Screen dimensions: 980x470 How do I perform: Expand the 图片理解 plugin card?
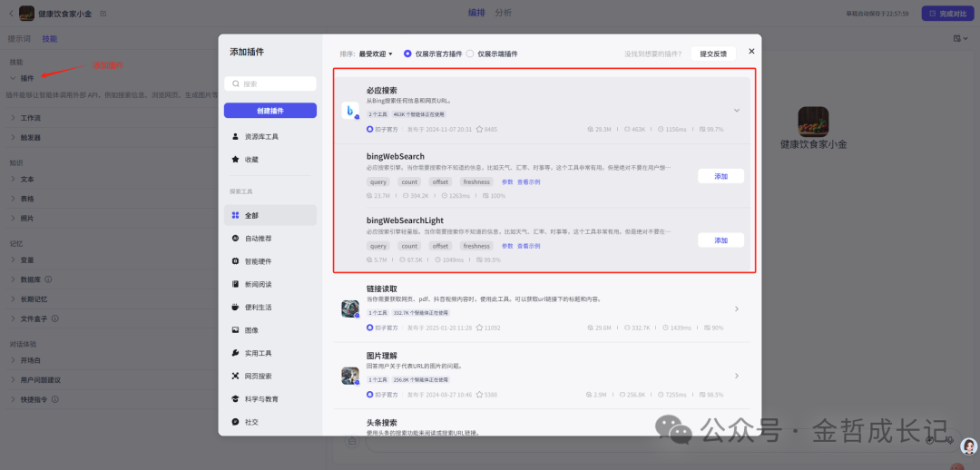pos(736,376)
